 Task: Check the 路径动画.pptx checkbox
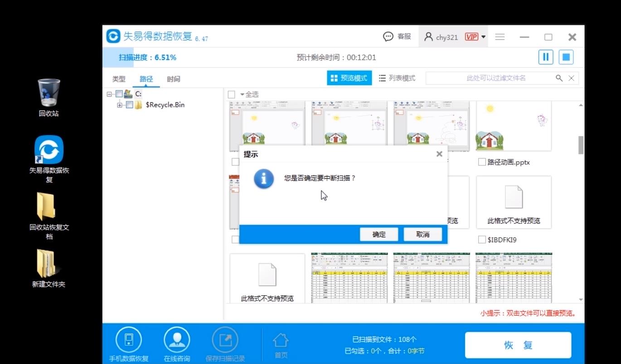coord(482,162)
